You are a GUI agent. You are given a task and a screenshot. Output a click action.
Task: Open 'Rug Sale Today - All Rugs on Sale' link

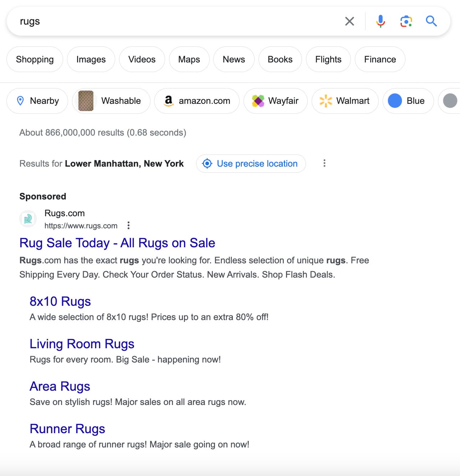click(117, 243)
